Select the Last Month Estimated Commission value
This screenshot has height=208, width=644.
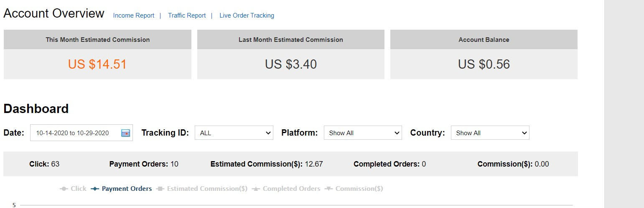[x=291, y=64]
